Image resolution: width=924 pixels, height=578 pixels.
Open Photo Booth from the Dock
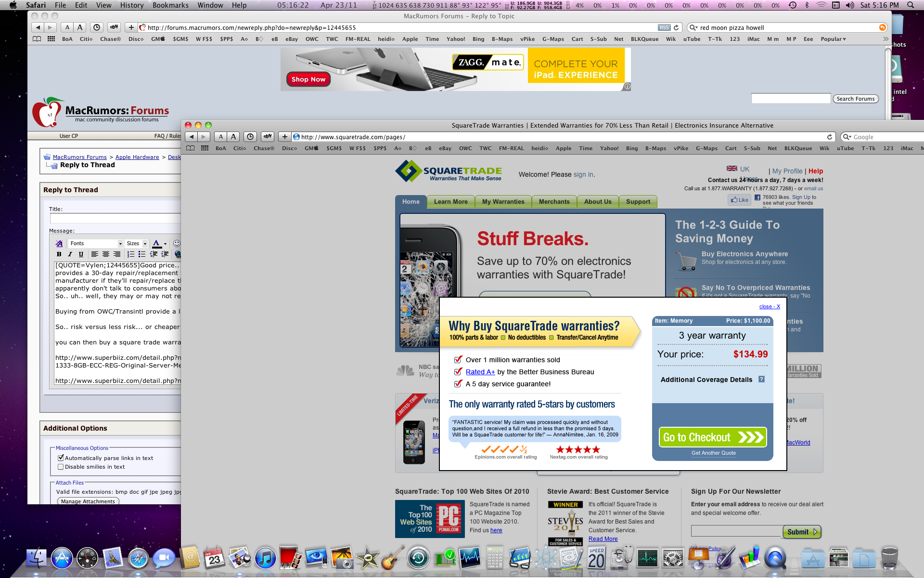(291, 559)
